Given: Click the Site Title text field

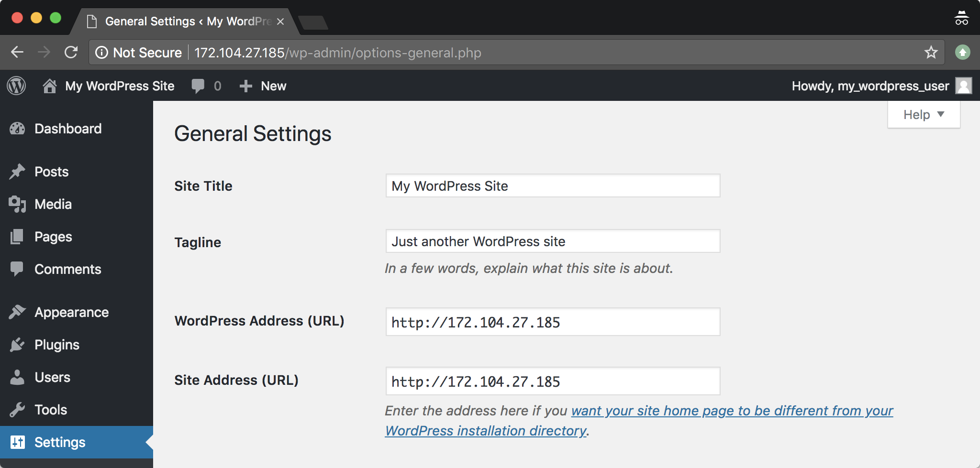Looking at the screenshot, I should (552, 186).
